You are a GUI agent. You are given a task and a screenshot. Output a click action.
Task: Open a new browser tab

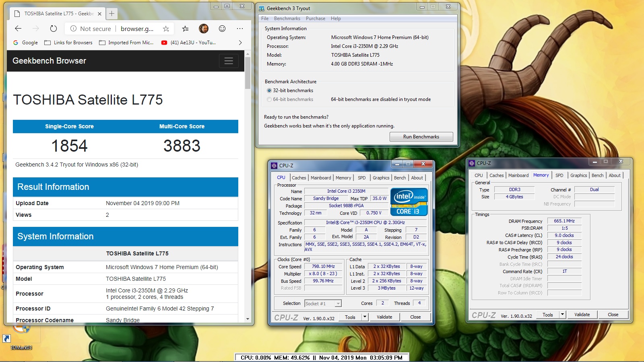[112, 13]
